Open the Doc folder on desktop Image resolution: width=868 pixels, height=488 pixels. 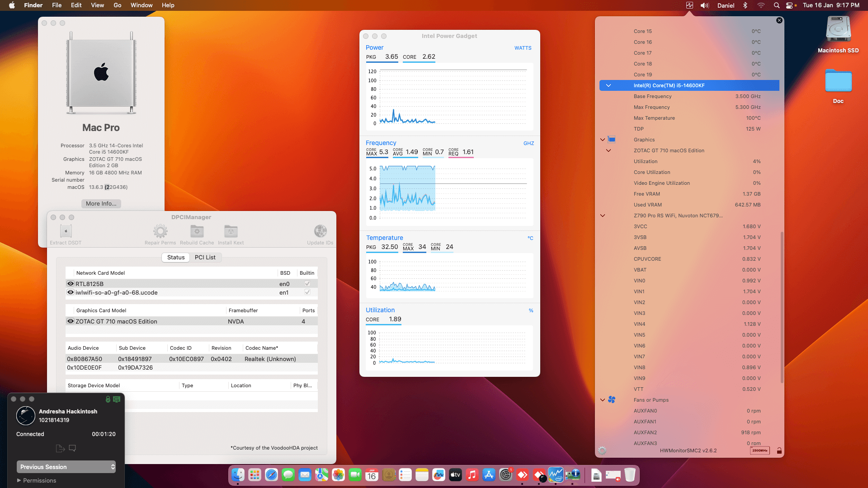838,86
